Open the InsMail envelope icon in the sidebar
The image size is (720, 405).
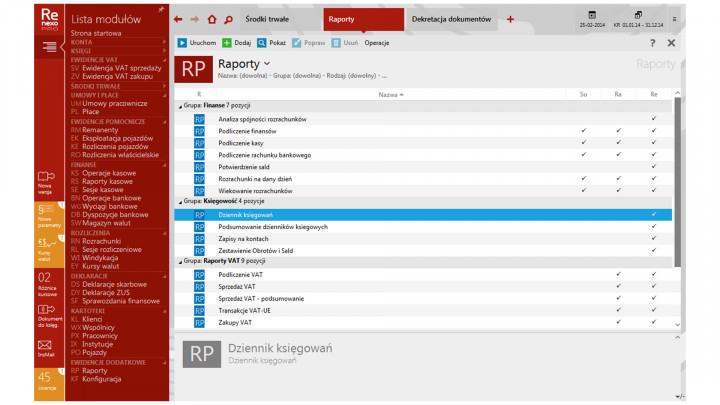click(44, 346)
